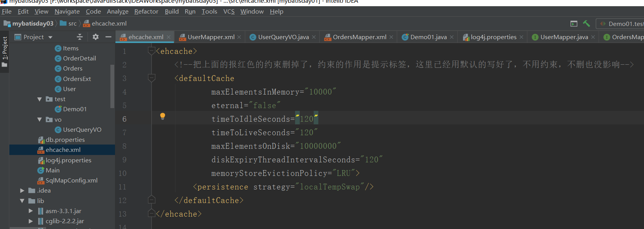Screen dimensions: 644x229
Task: Open the Tools menu
Action: pyautogui.click(x=210, y=12)
